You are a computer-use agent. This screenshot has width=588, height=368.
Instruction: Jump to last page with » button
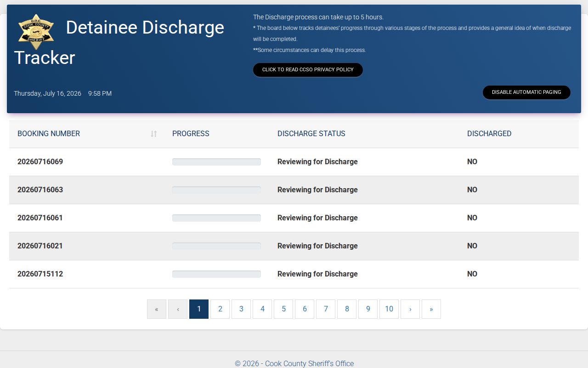[431, 309]
